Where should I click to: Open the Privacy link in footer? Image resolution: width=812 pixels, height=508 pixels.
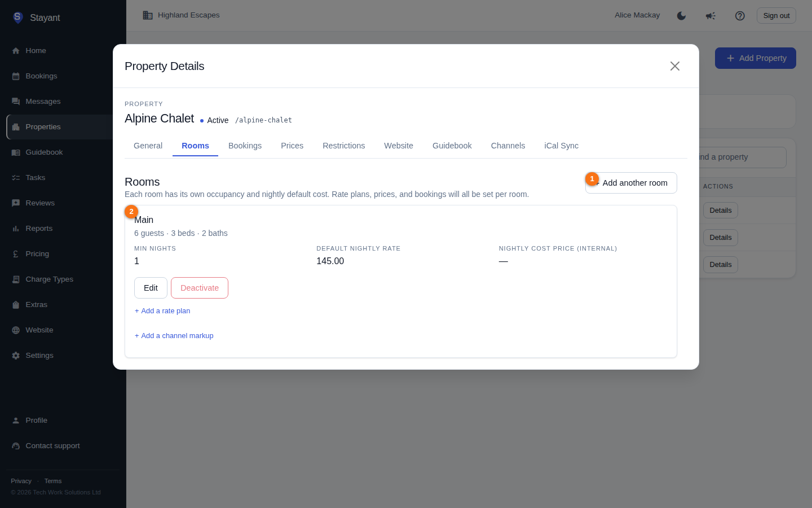21,481
